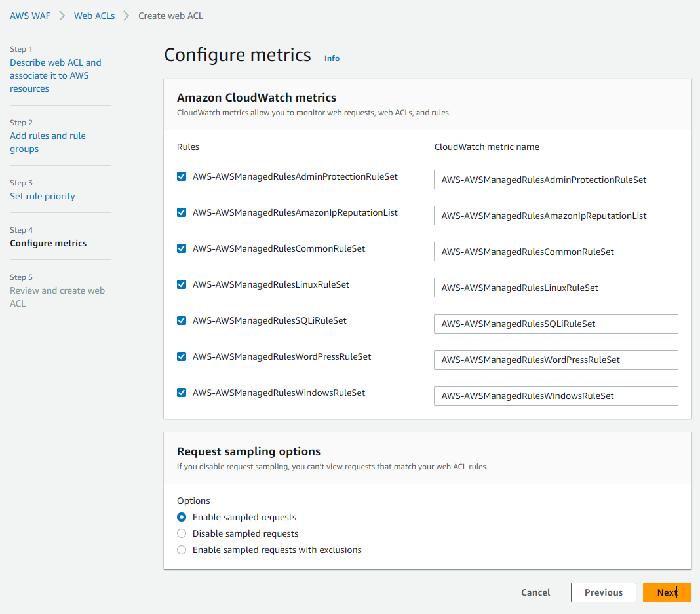
Task: Edit AdminProtectionRuleSet metric name field
Action: pos(556,180)
